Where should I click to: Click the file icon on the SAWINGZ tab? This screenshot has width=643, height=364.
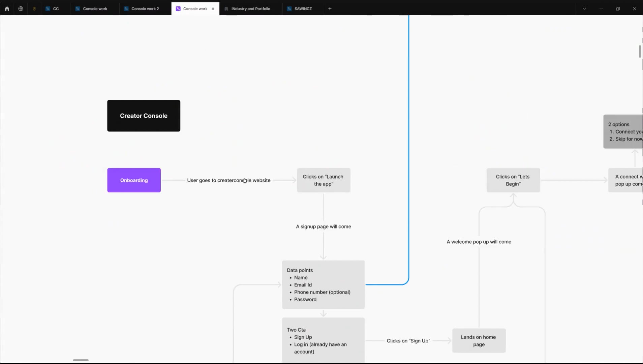point(289,8)
